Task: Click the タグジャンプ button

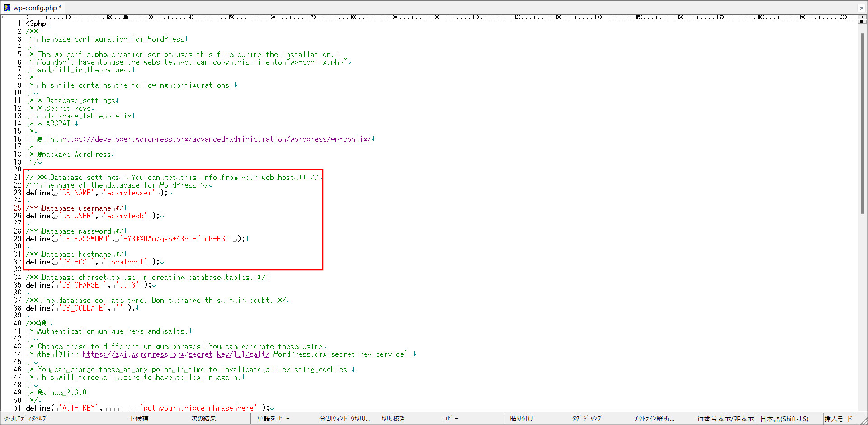Action: (x=587, y=419)
